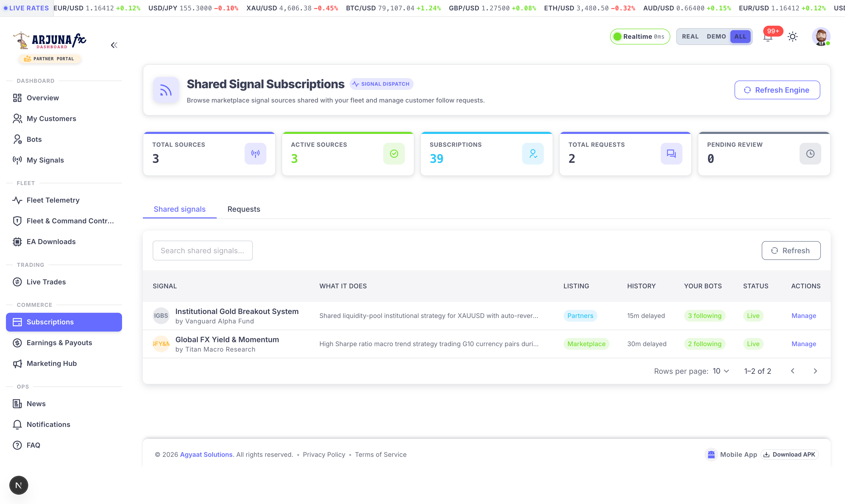Toggle light/dark theme sun icon
The width and height of the screenshot is (845, 504).
coord(793,37)
